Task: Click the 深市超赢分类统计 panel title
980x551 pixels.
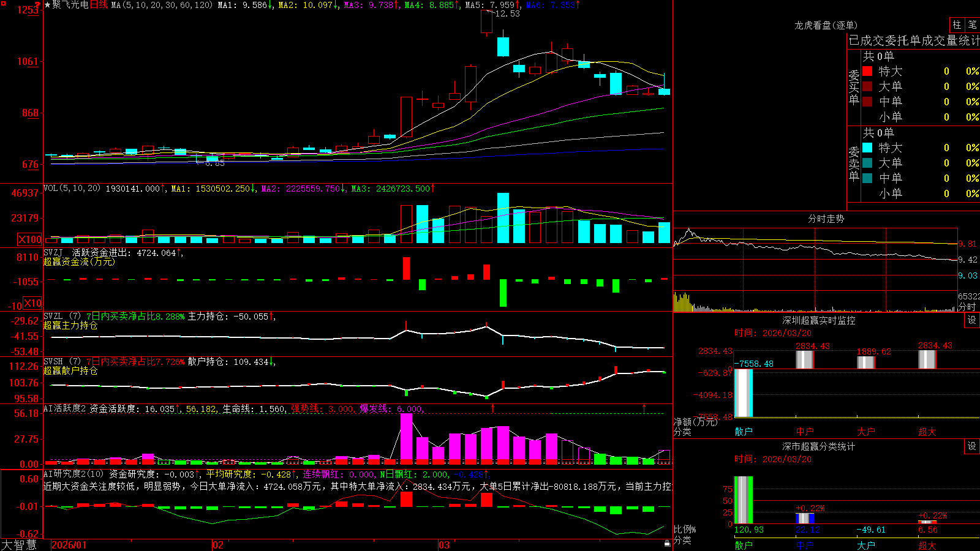Action: coord(819,446)
